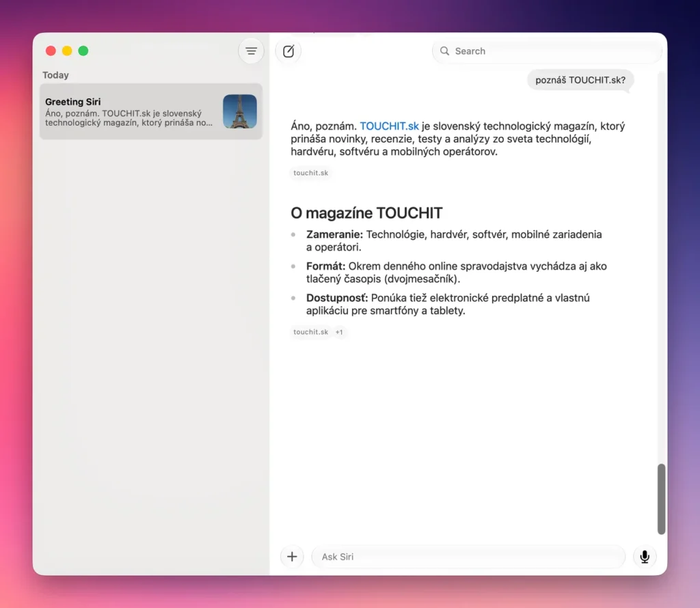Start a new conversation with compose icon
The image size is (700, 608).
pyautogui.click(x=288, y=51)
